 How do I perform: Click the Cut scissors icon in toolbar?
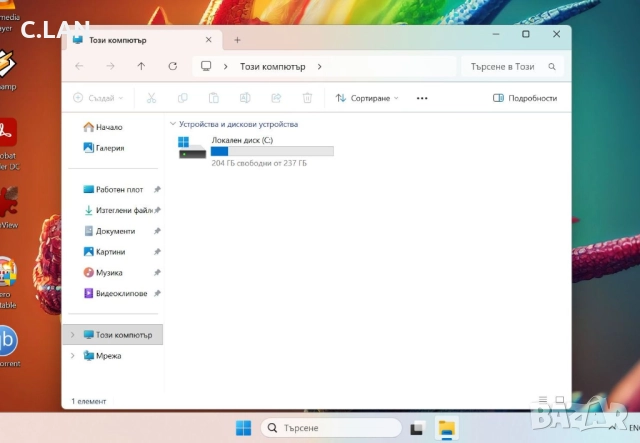tap(151, 98)
